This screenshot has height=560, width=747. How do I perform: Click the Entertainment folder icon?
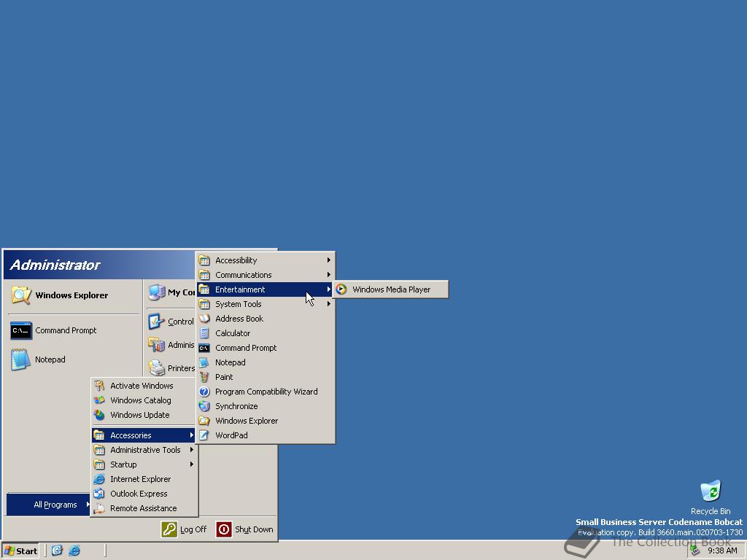click(204, 289)
